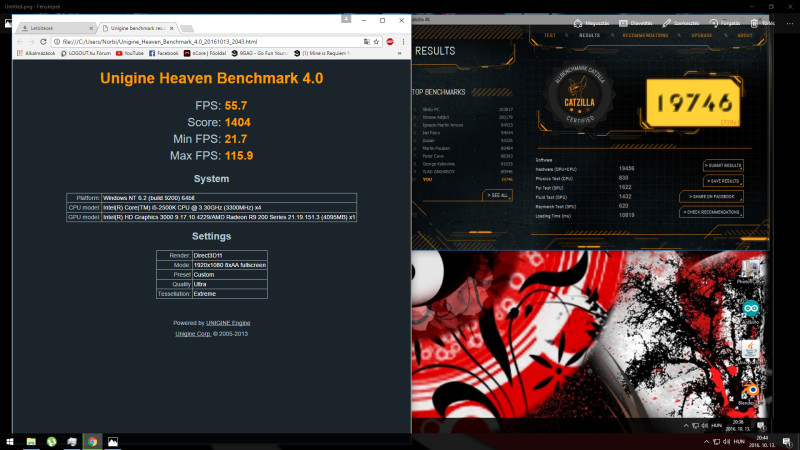This screenshot has width=800, height=450.
Task: Click the Szerkesztés edit pencil in Photos
Action: 666,23
